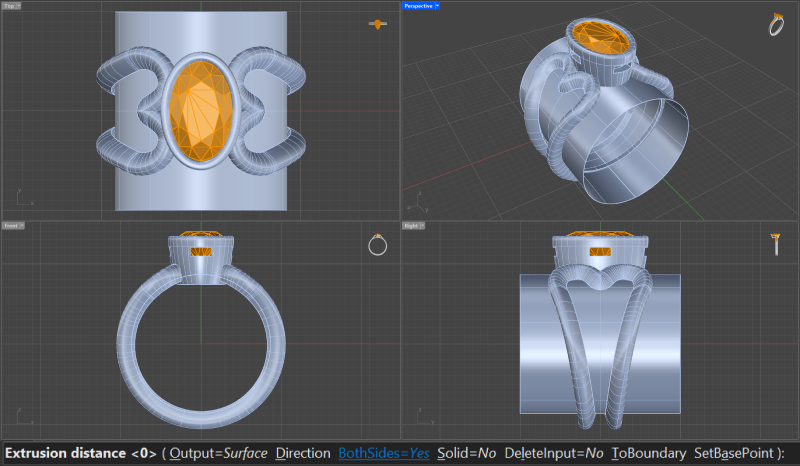Click the Right view ring thumbnail icon
The width and height of the screenshot is (800, 466).
[x=776, y=243]
